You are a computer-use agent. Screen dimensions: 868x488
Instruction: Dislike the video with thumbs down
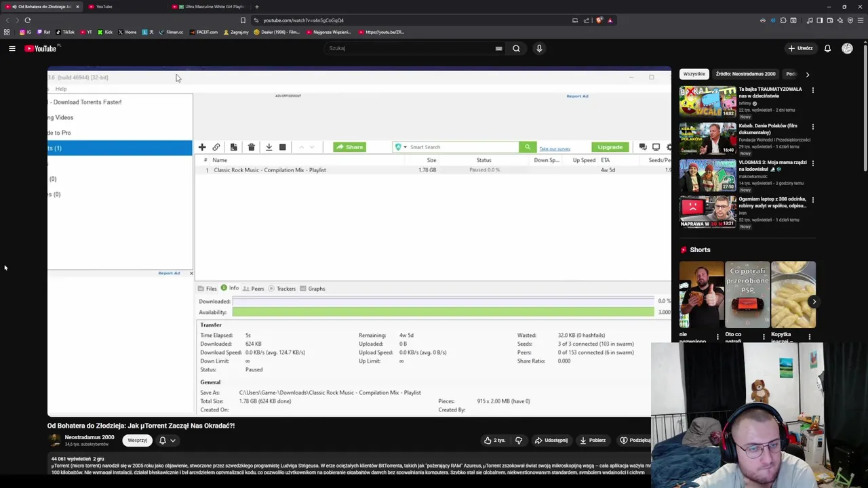519,441
